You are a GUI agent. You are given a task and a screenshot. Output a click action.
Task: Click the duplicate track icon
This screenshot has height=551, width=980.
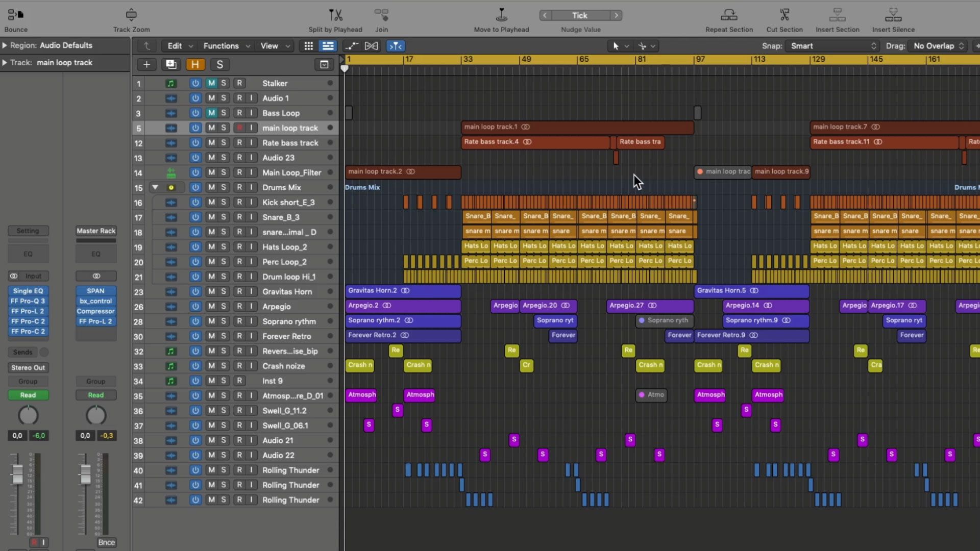pyautogui.click(x=170, y=64)
